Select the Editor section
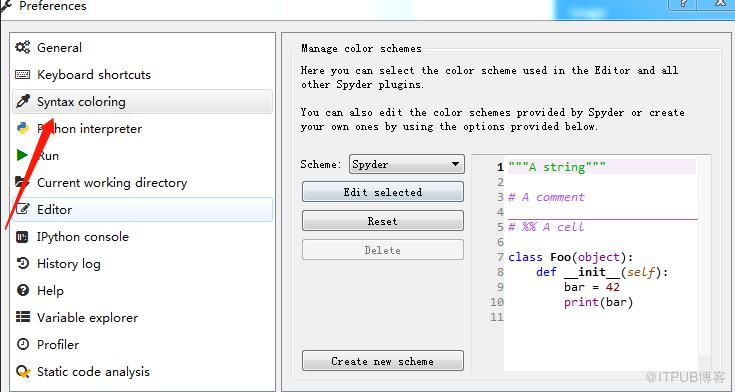Screen dimensions: 735x392 pyautogui.click(x=142, y=209)
